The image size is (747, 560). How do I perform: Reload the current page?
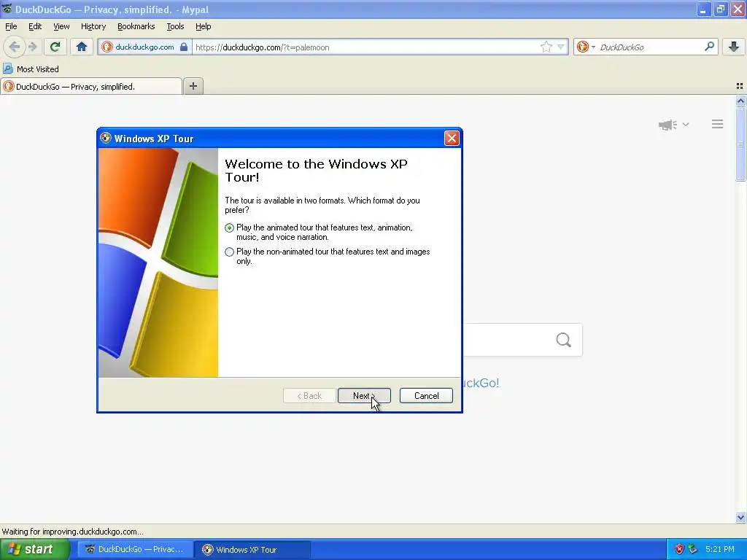click(x=55, y=47)
